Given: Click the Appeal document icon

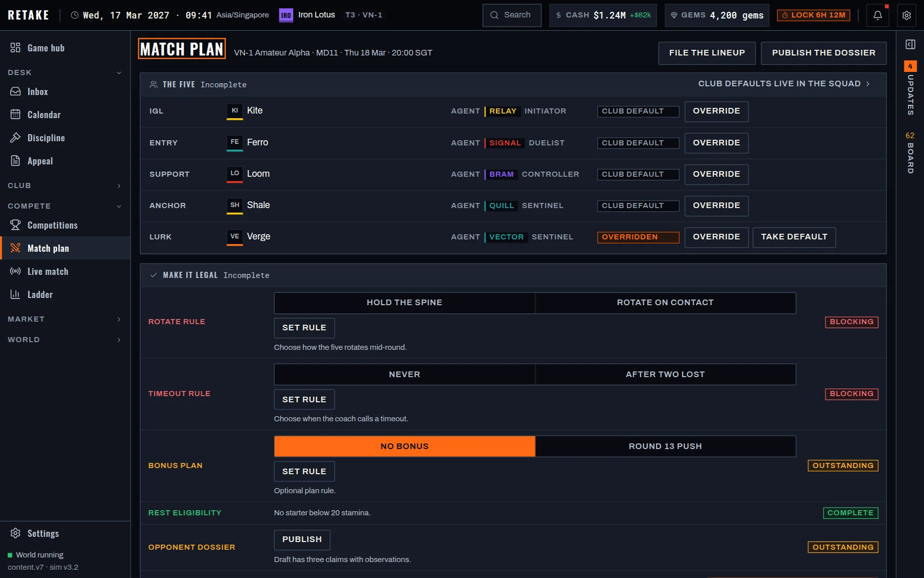Looking at the screenshot, I should 15,161.
